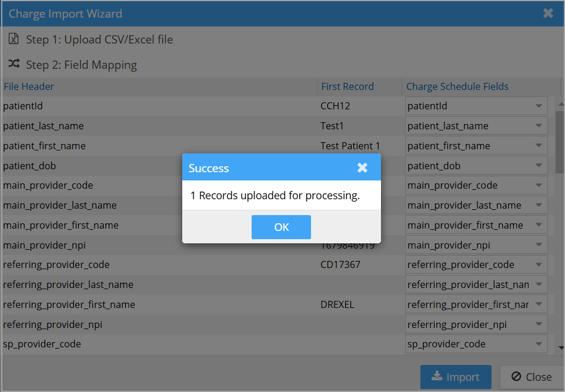Click the ban icon on Close button

pos(516,377)
